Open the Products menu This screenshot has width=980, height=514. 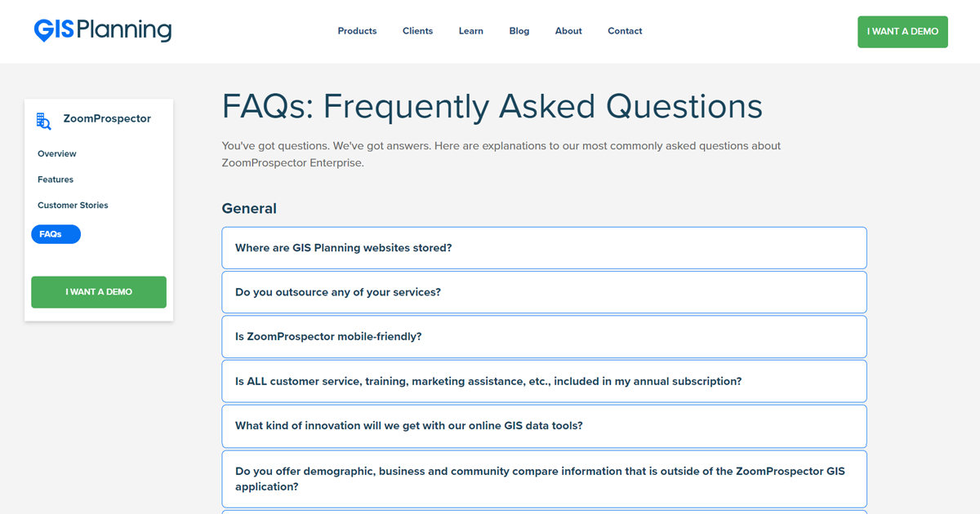pyautogui.click(x=357, y=31)
